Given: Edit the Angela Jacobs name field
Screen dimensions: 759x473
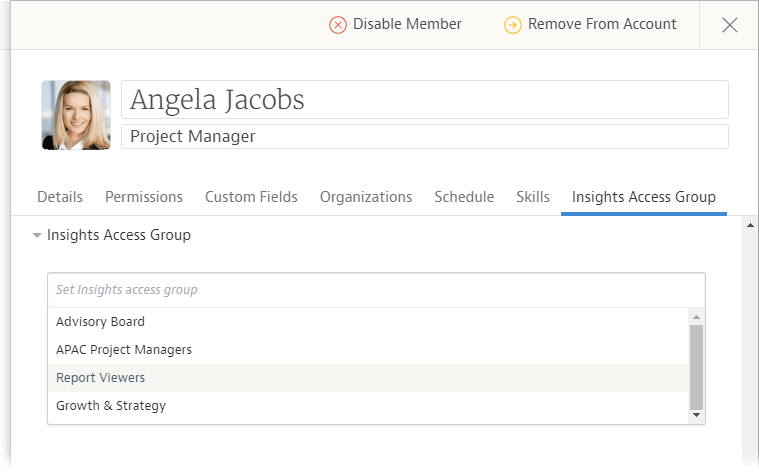Looking at the screenshot, I should (424, 100).
